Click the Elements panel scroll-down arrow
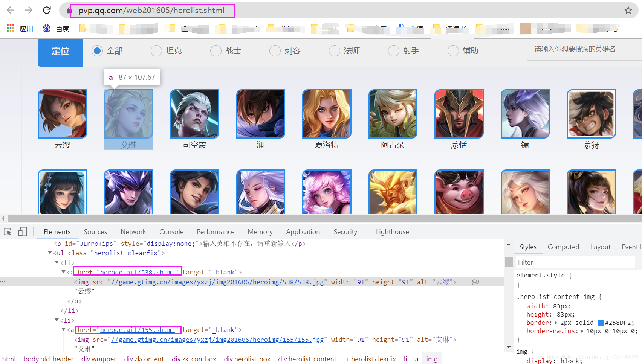Screen dimensions: 642x364 point(509,347)
